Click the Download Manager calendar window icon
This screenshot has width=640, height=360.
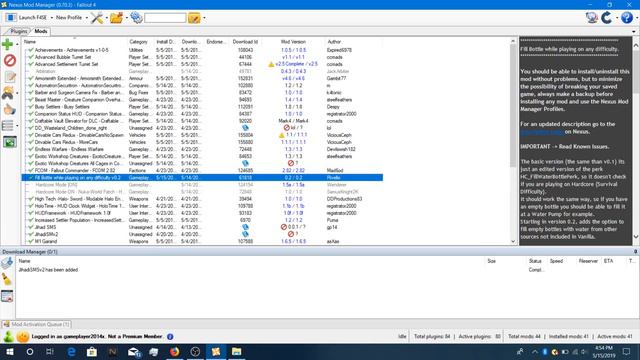[x=7, y=296]
